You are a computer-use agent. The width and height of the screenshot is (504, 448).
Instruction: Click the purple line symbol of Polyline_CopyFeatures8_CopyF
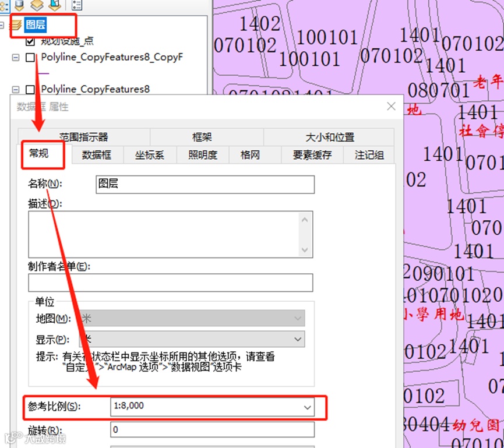[x=43, y=73]
